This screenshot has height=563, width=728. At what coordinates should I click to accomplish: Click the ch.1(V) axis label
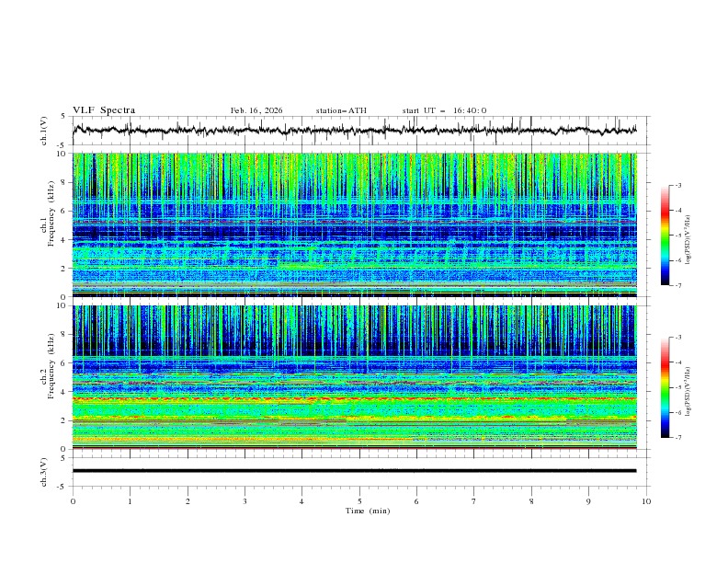coord(44,131)
